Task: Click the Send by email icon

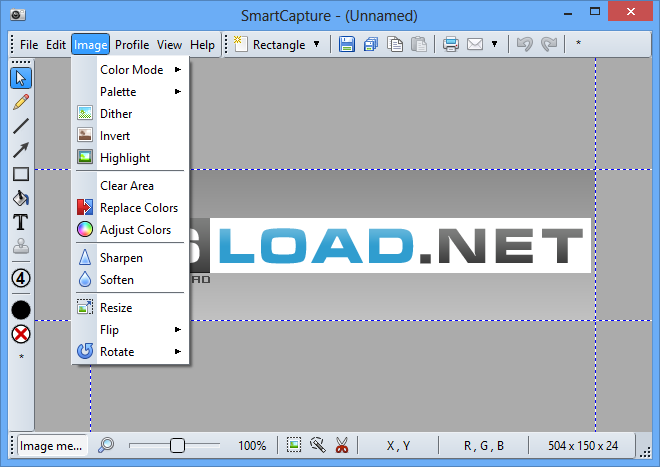Action: coord(475,44)
